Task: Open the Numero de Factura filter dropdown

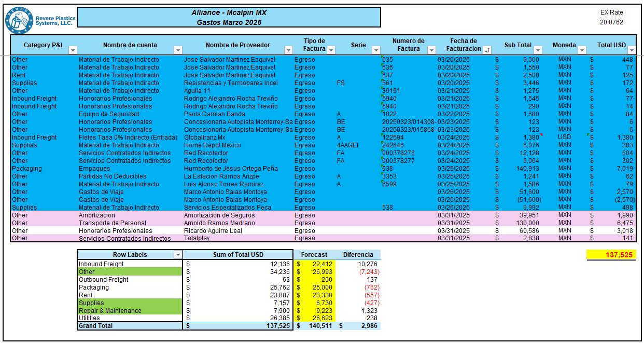Action: coord(431,50)
